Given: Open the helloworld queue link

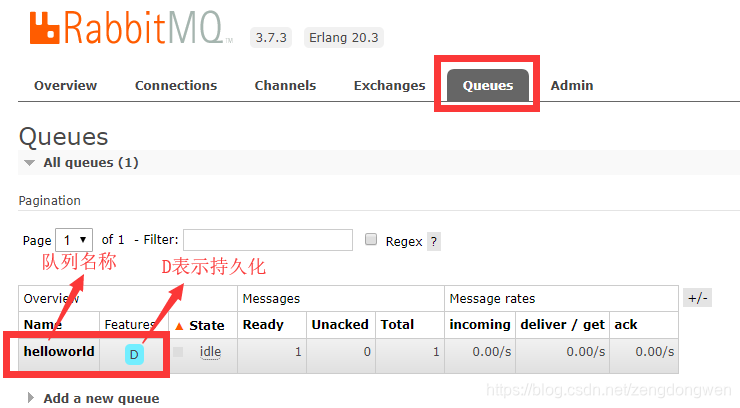Looking at the screenshot, I should (59, 351).
